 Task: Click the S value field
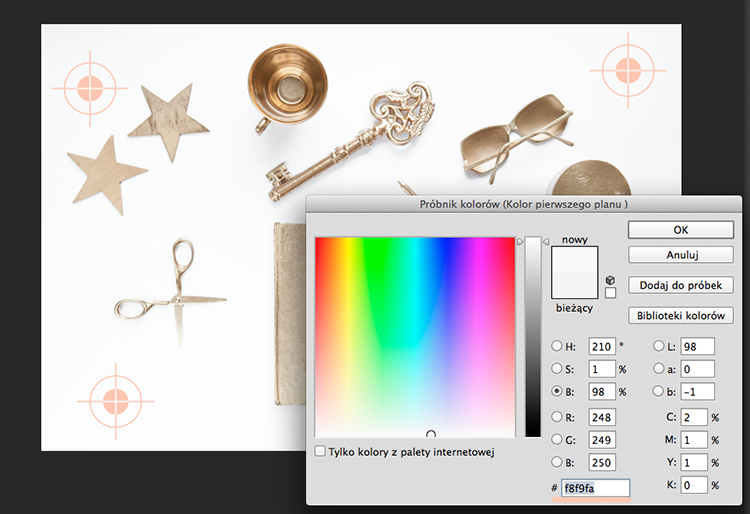[x=602, y=369]
